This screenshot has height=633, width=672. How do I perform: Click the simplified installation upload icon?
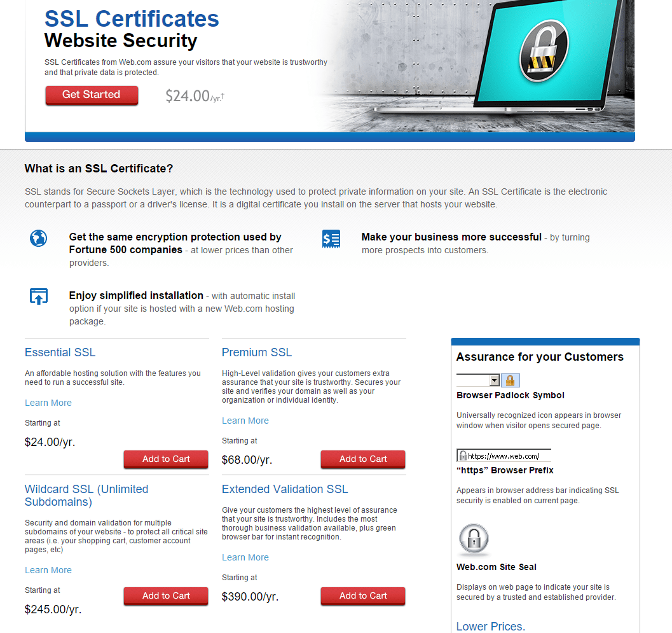coord(39,296)
